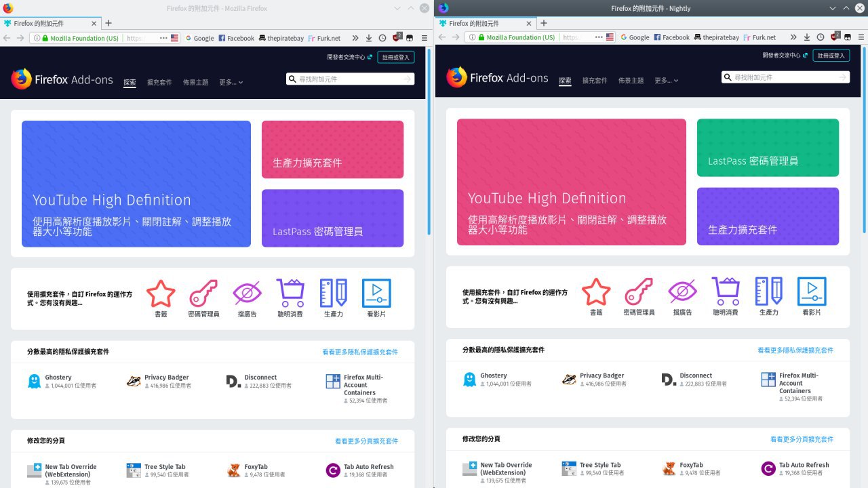Open the 開發者交流中心 link in the Mozilla Firefox window

(349, 58)
